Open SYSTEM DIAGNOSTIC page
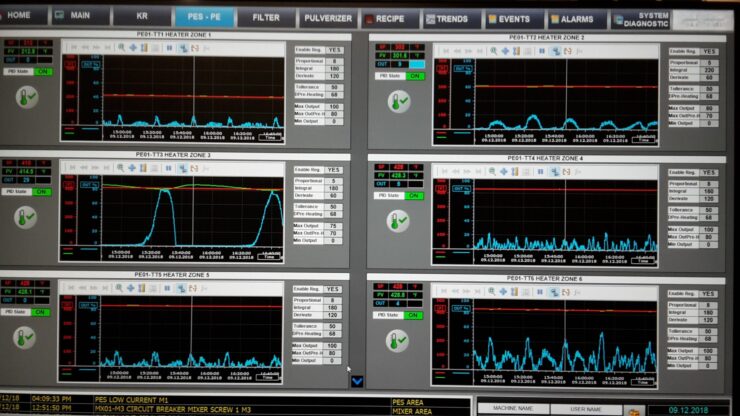Viewport: 740px width, 416px height. [x=641, y=19]
